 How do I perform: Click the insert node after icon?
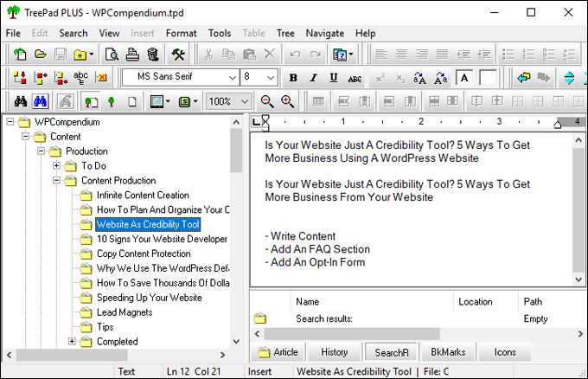(61, 78)
